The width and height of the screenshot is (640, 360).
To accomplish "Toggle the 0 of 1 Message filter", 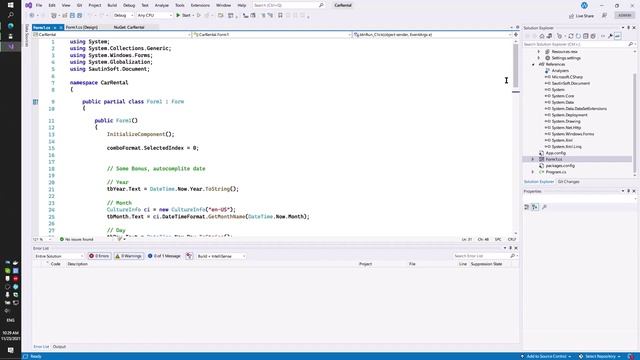I will (164, 256).
